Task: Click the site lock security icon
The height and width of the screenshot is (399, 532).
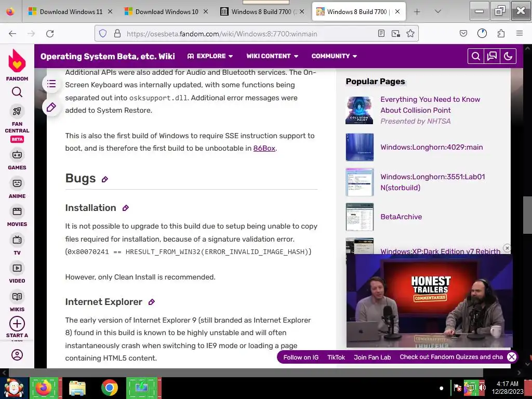Action: 117,33
